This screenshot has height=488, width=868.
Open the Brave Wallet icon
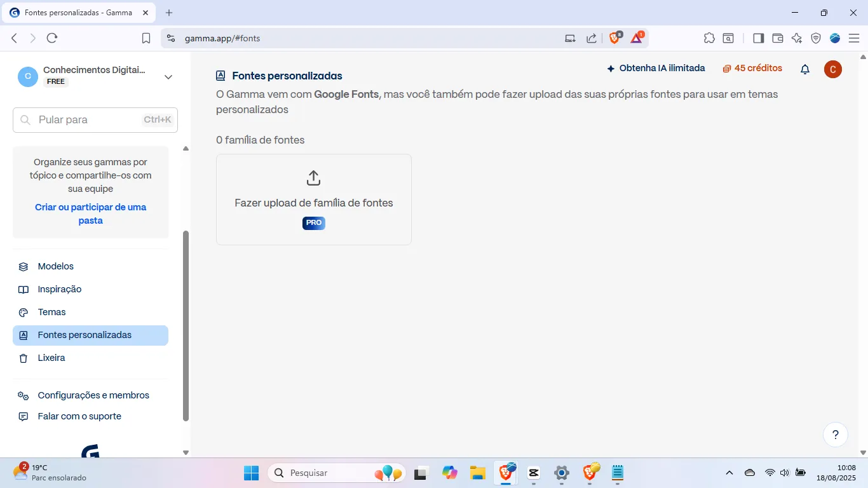coord(777,38)
